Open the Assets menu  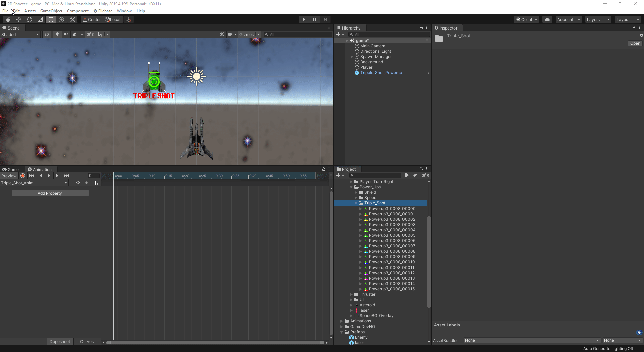(30, 11)
